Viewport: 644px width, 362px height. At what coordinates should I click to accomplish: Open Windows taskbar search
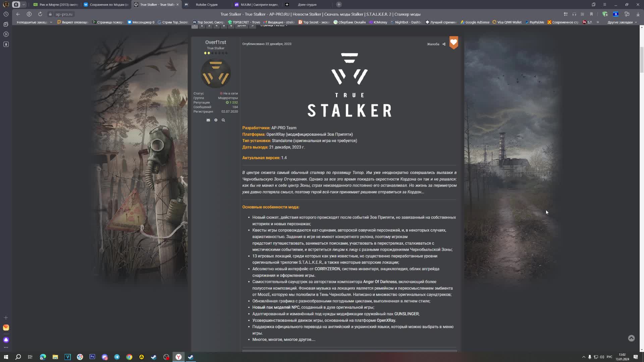pyautogui.click(x=18, y=357)
